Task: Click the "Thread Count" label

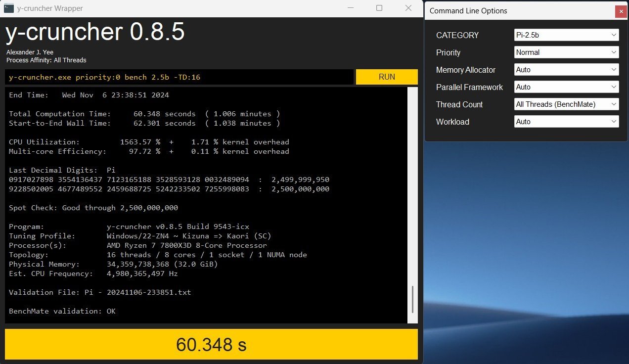Action: coord(459,104)
